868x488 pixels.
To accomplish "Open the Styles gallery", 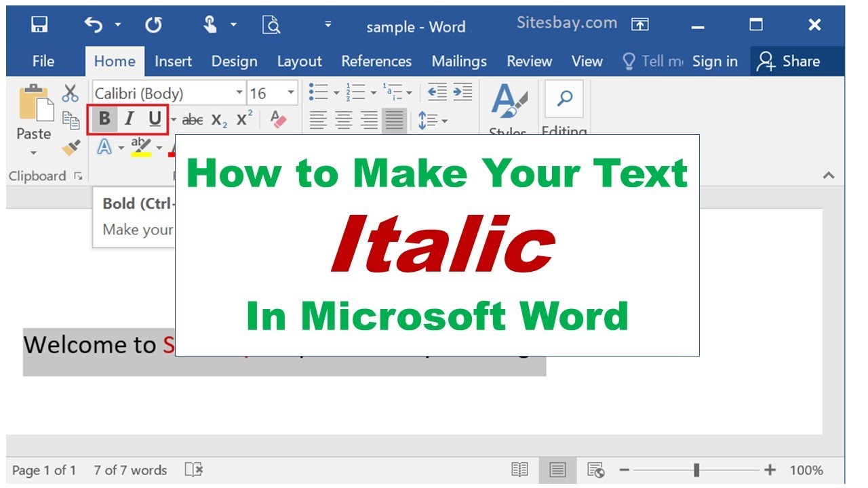I will (x=509, y=108).
